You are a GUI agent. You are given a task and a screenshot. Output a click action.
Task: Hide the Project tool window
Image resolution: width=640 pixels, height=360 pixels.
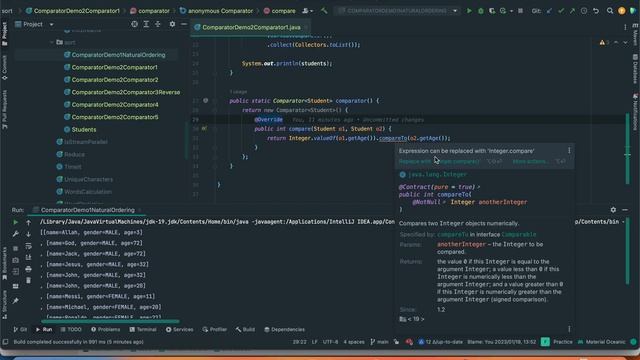[x=184, y=24]
